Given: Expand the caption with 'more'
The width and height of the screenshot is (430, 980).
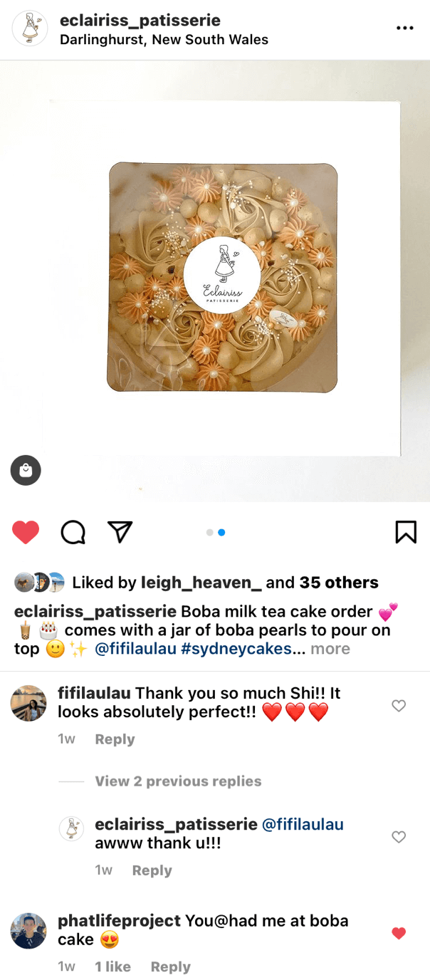Looking at the screenshot, I should click(x=330, y=649).
